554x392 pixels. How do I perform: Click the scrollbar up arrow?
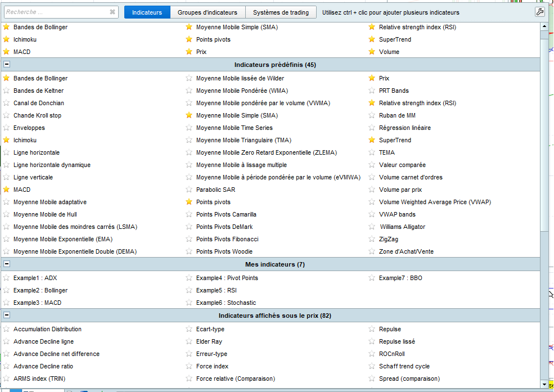(x=544, y=26)
